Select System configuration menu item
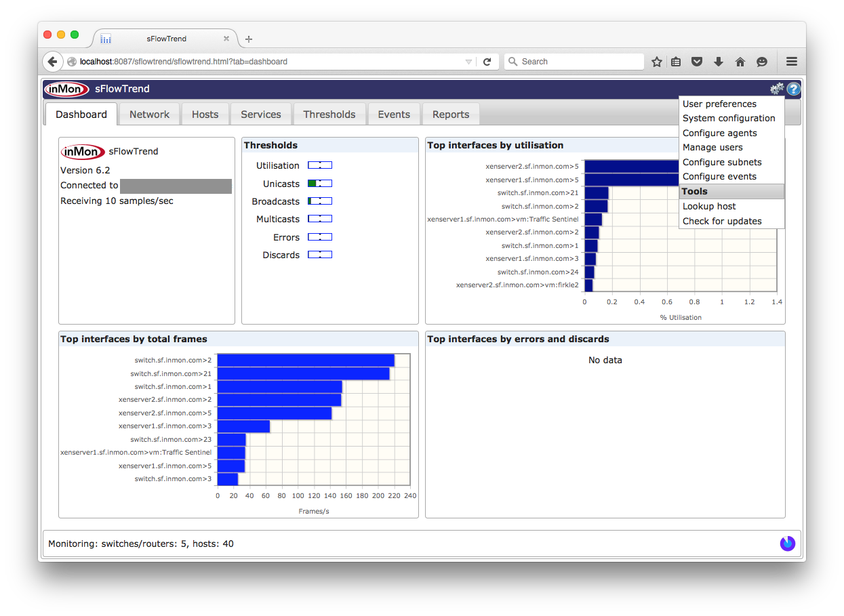Screen dimensions: 844x616 (x=731, y=118)
